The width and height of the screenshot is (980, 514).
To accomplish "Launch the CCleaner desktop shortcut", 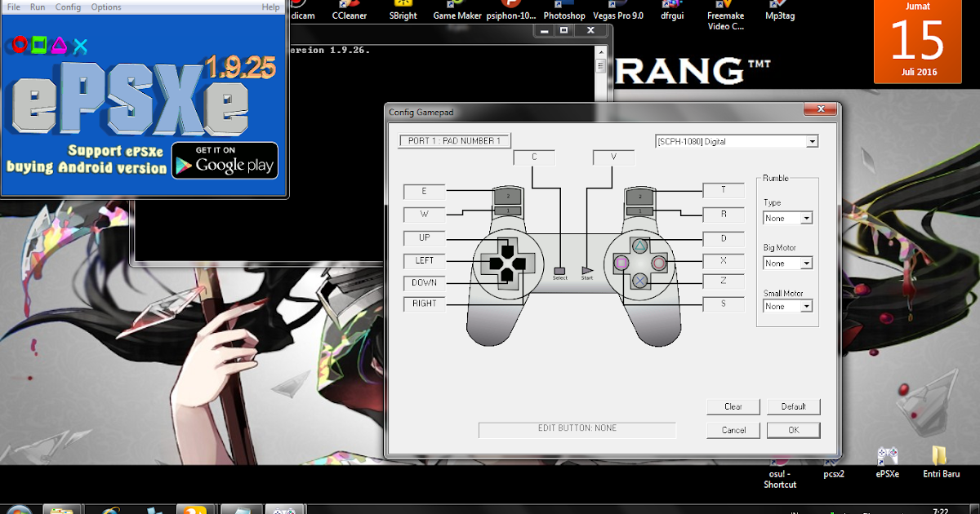I will (x=350, y=11).
